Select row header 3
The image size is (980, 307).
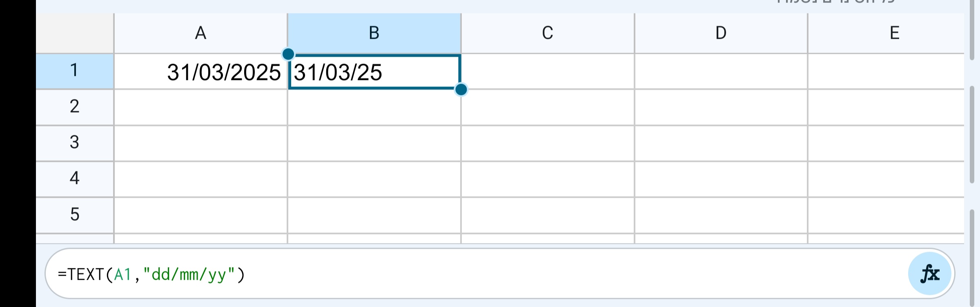74,143
